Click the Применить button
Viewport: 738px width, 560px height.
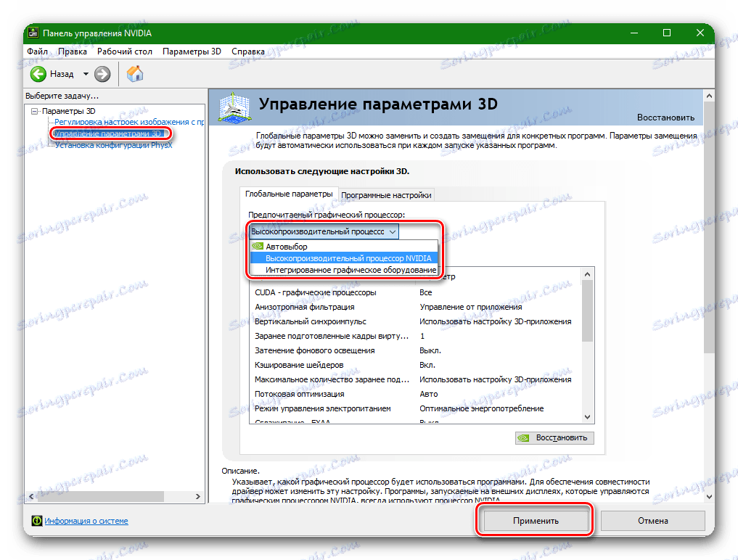(x=536, y=521)
